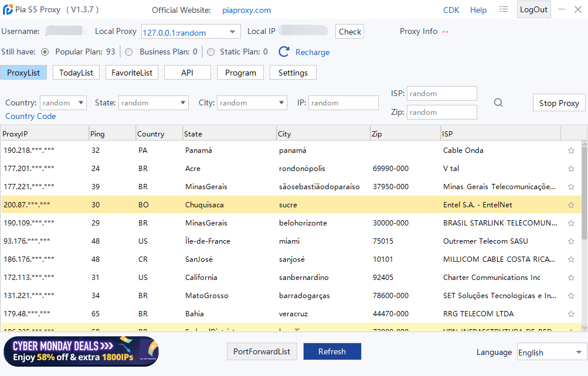Image resolution: width=588 pixels, height=376 pixels.
Task: Star the SET Soluções Tecnologicas proxy
Action: (x=571, y=296)
